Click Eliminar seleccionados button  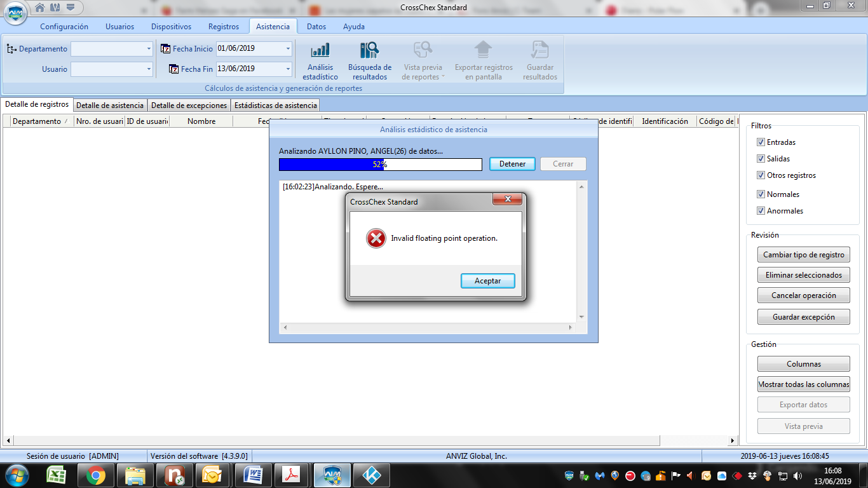point(804,275)
